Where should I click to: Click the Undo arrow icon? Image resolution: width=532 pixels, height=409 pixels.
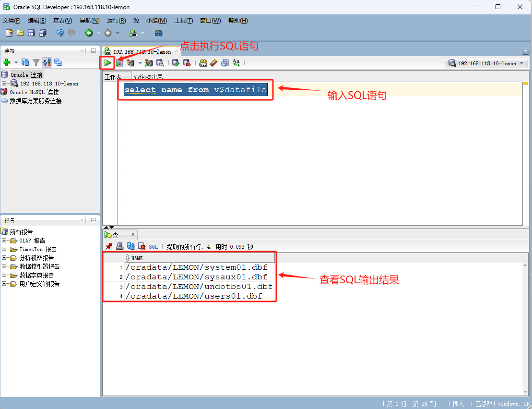tap(60, 33)
